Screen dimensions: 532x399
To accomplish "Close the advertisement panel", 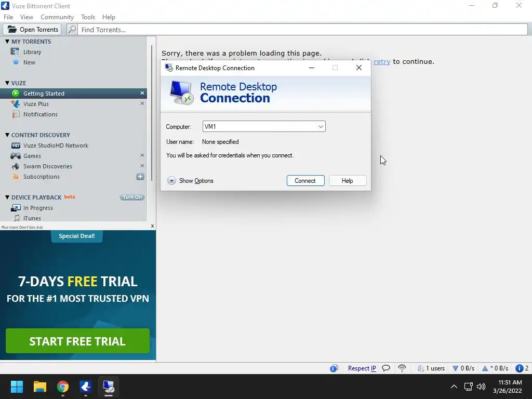I will pyautogui.click(x=152, y=226).
